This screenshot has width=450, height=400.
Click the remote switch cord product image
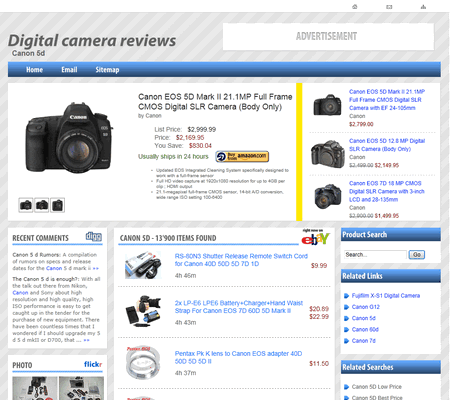[143, 266]
